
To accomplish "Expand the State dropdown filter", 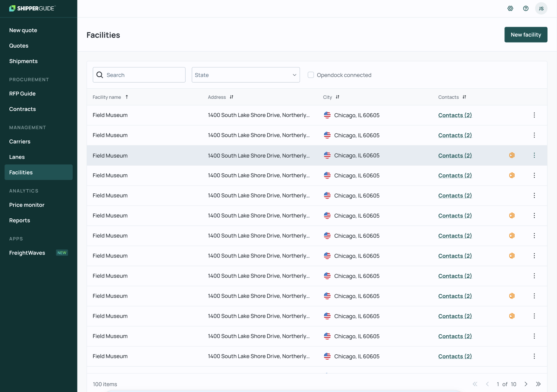I will point(245,75).
